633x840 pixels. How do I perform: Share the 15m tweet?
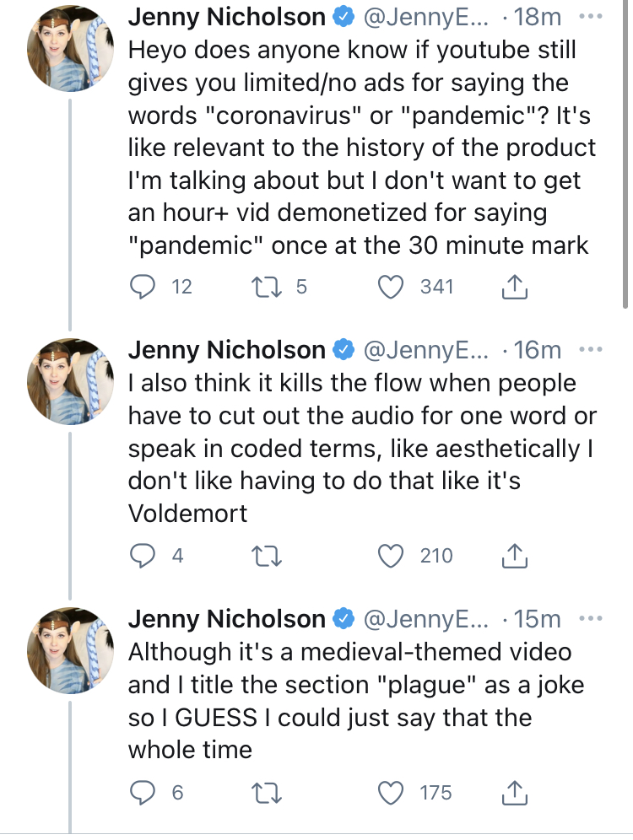(515, 792)
